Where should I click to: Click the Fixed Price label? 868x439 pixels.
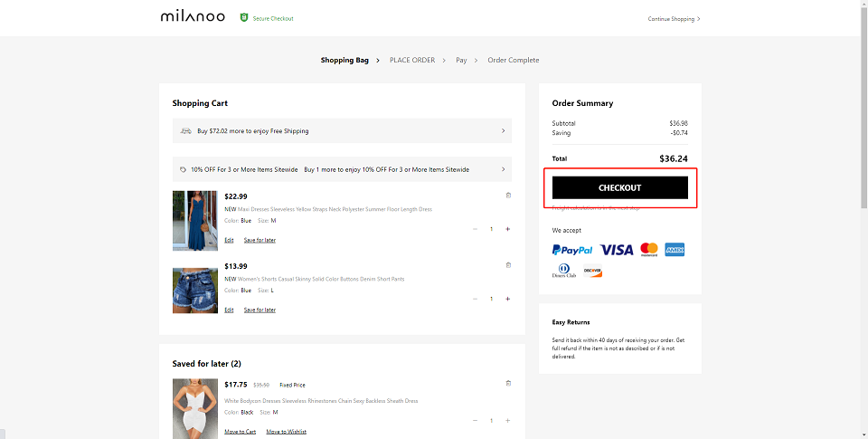[x=292, y=385]
